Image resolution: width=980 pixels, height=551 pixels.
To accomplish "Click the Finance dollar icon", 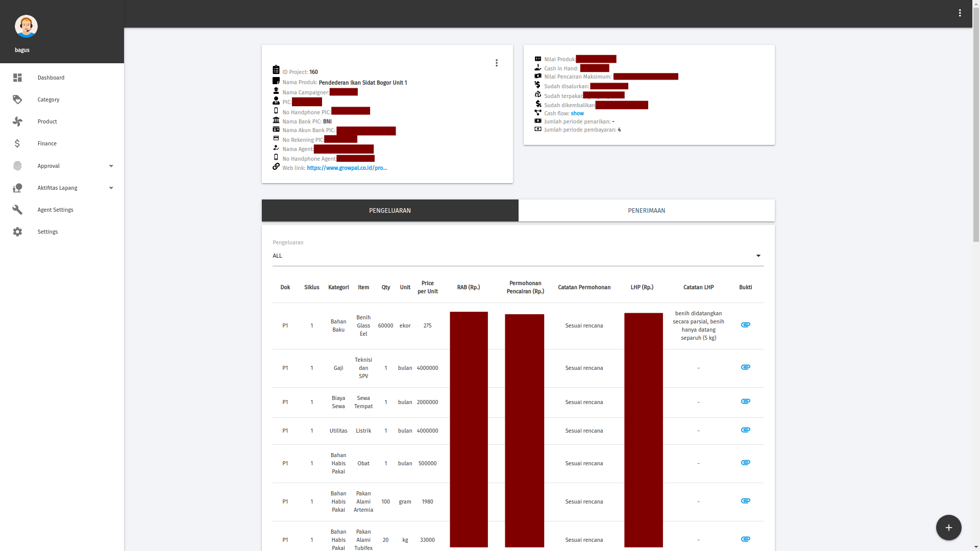I will pyautogui.click(x=17, y=143).
